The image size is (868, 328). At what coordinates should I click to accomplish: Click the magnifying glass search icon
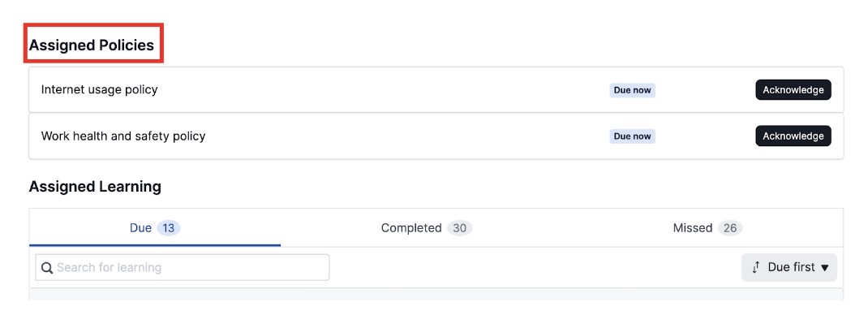[48, 268]
